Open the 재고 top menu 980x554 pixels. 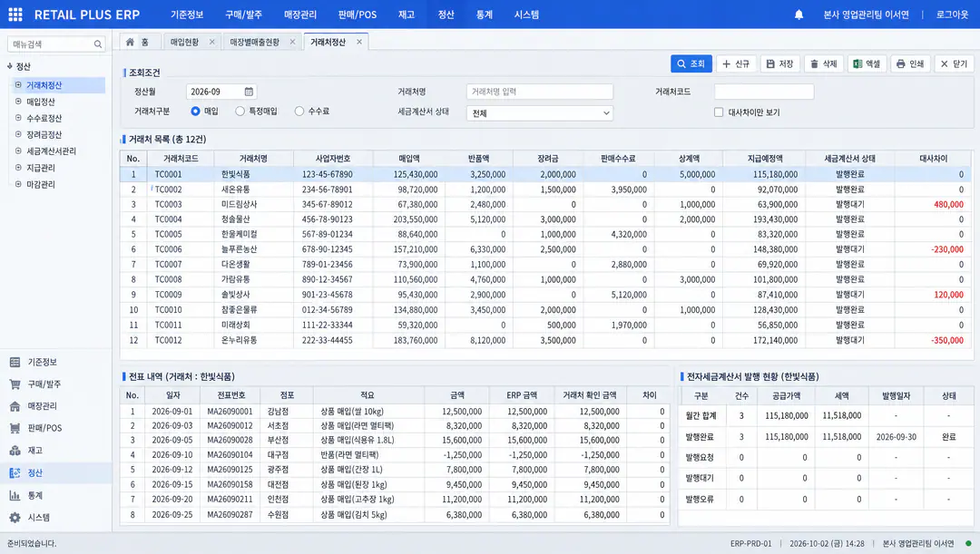click(407, 15)
